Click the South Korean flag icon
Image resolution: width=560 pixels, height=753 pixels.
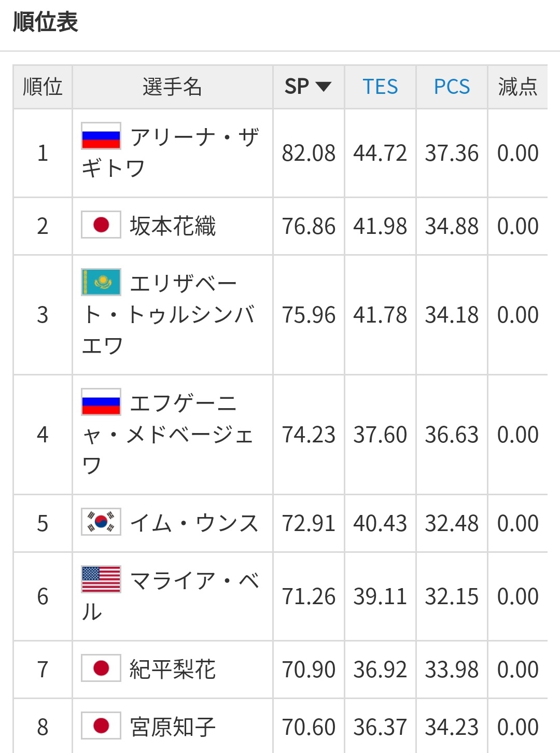tap(101, 522)
